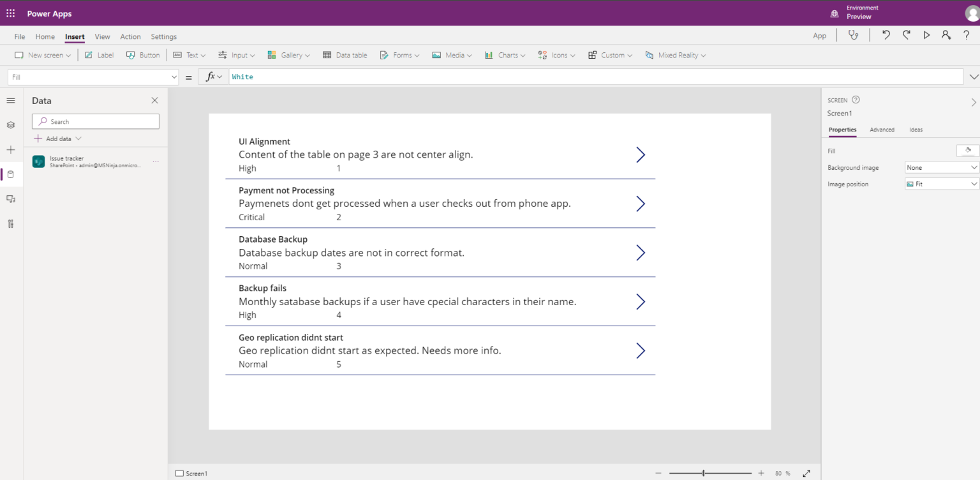Click the Button control in the ribbon
980x480 pixels.
pos(143,55)
